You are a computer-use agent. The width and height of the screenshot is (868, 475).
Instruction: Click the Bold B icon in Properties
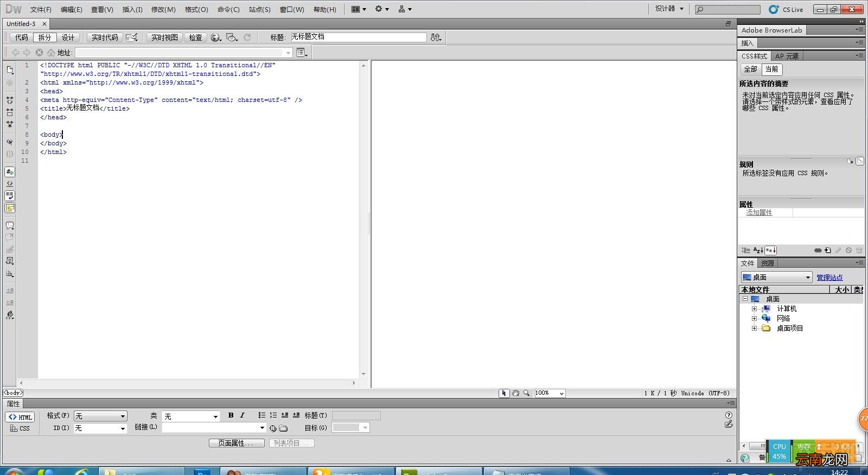(x=231, y=415)
